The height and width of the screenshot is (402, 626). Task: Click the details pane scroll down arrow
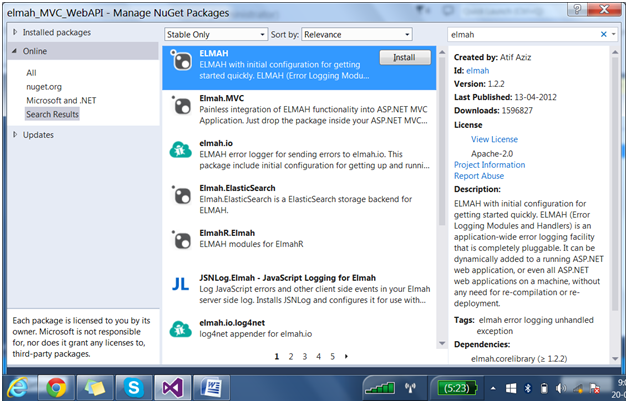click(615, 359)
